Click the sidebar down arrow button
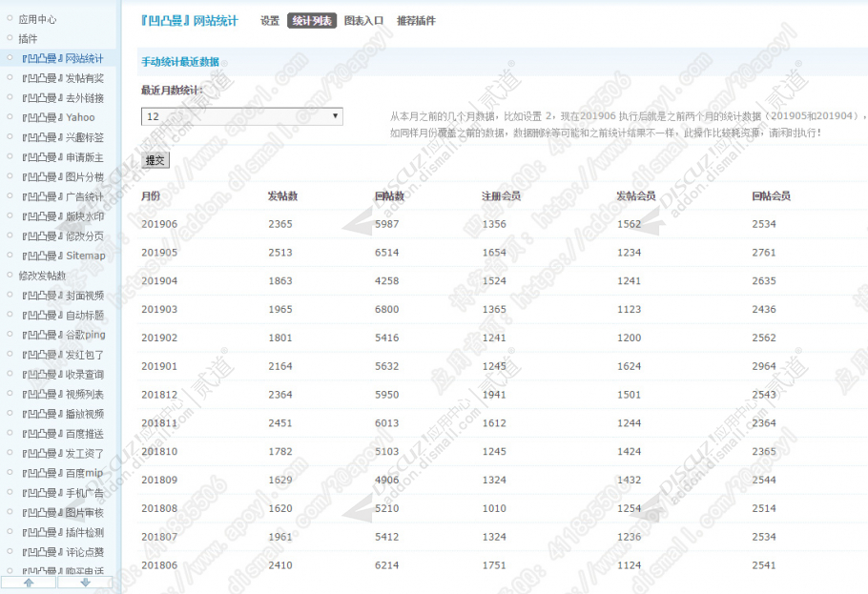This screenshot has width=868, height=594. point(85,583)
